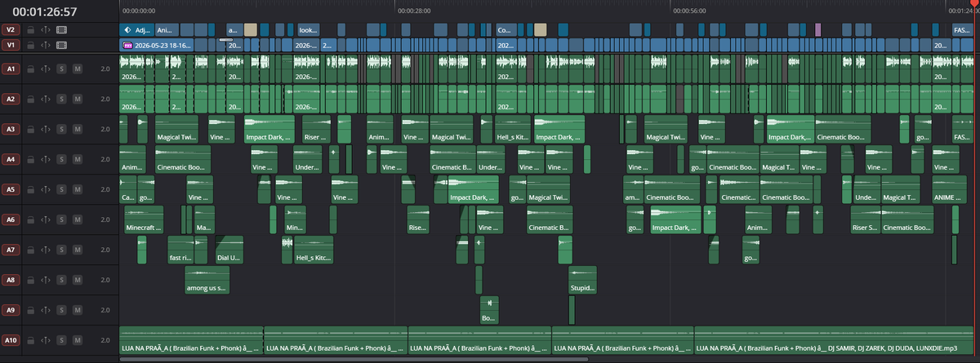Mute audio track A5
This screenshot has width=980, height=363.
pos(78,190)
